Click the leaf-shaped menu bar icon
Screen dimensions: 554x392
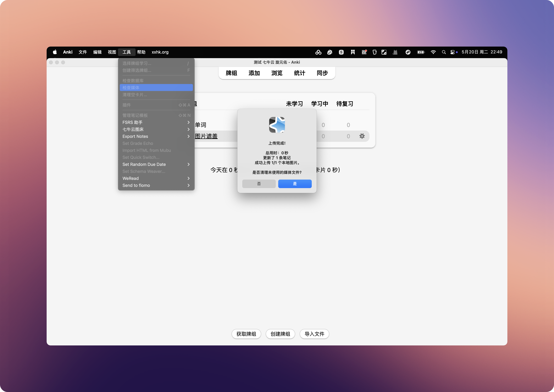click(x=330, y=52)
